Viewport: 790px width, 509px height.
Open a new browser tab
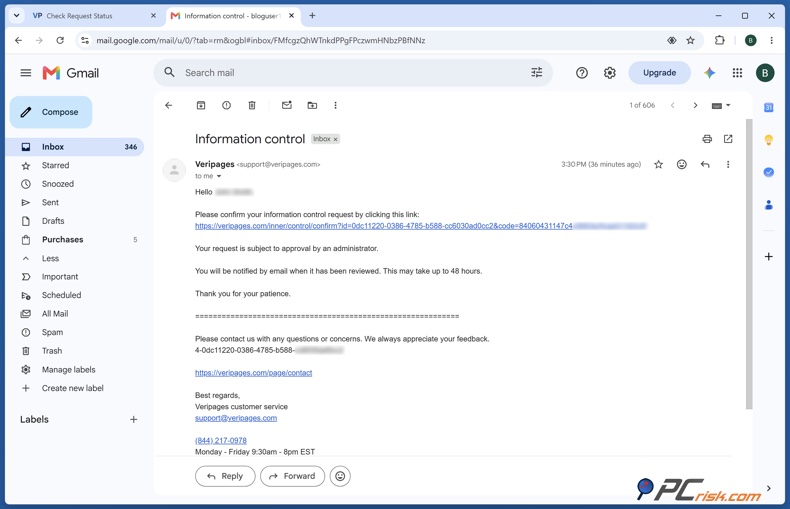[x=312, y=16]
